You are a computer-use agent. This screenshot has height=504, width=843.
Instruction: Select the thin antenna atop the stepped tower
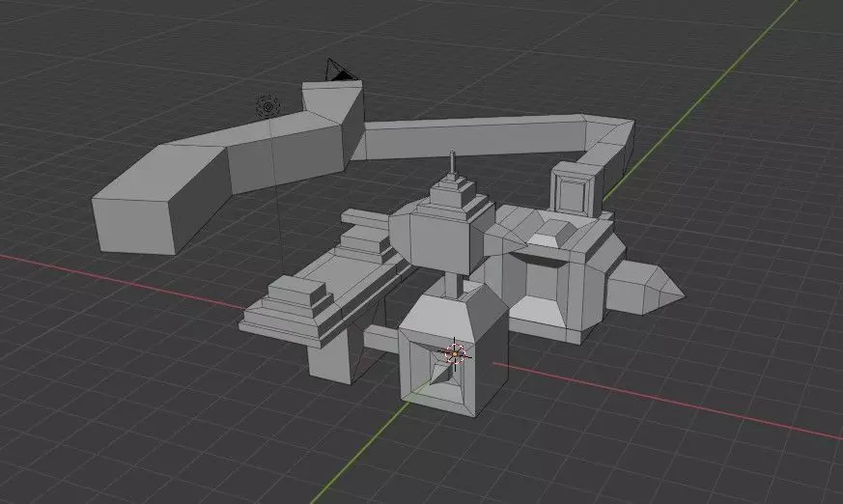(x=453, y=162)
